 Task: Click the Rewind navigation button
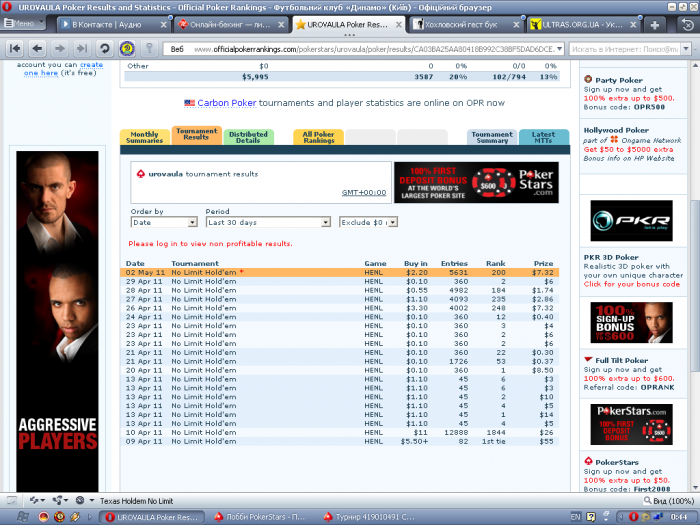[x=15, y=48]
